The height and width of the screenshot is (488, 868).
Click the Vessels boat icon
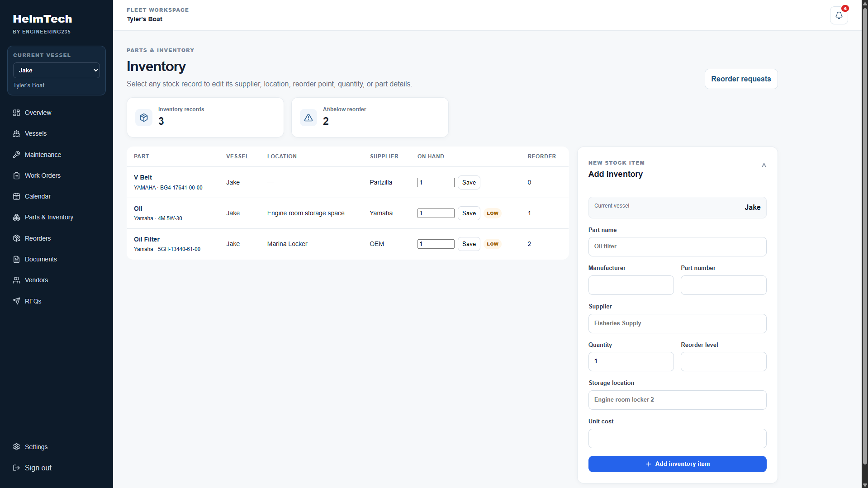coord(17,133)
